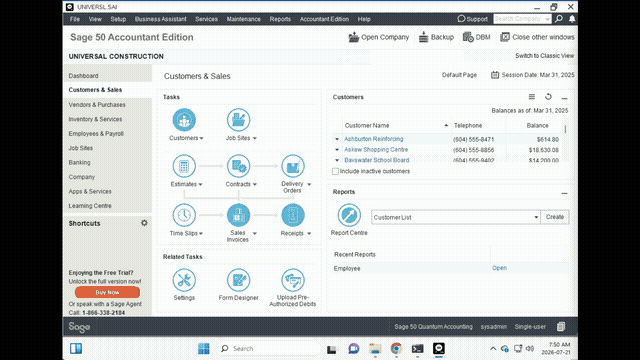Click the session date calendar icon
This screenshot has width=640, height=360.
495,75
